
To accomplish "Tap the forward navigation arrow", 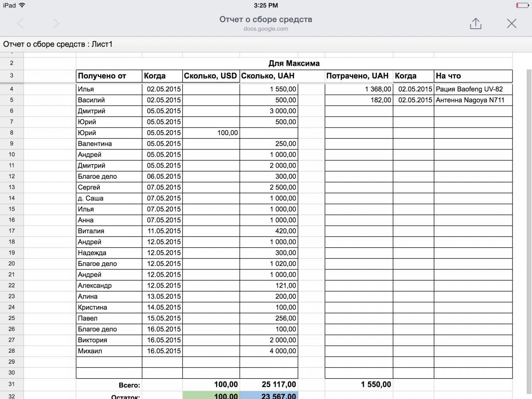I will (x=56, y=23).
